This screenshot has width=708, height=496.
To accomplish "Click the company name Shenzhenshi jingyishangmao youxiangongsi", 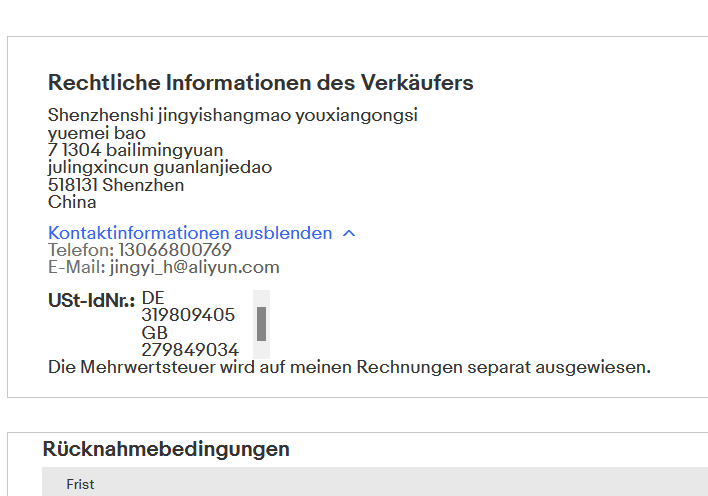I will click(232, 115).
